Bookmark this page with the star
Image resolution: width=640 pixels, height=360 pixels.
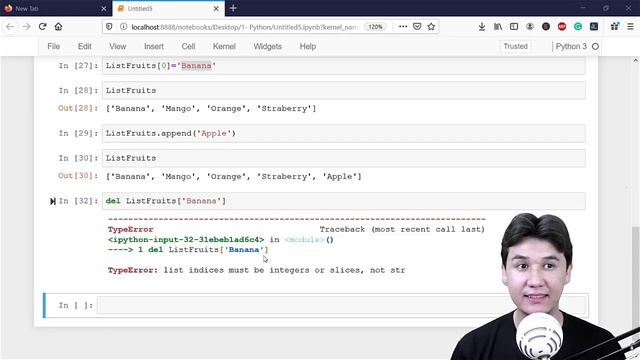point(431,27)
